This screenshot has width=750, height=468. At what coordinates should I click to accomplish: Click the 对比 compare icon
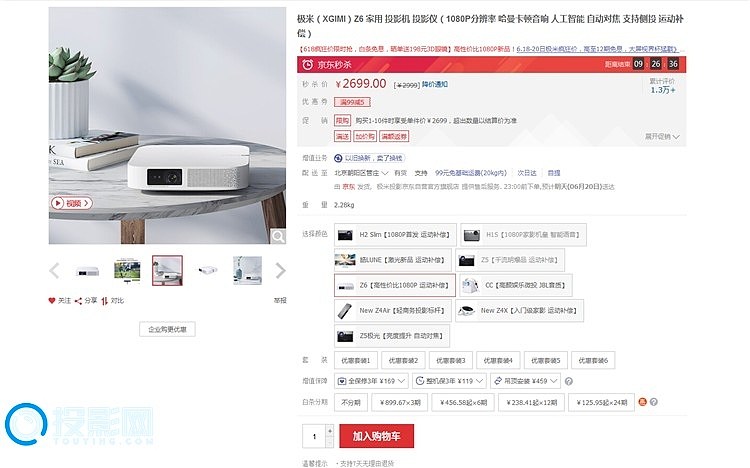click(104, 301)
